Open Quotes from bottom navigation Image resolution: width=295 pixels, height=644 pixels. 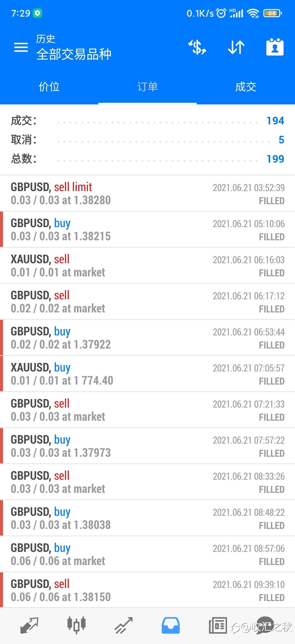[29, 625]
